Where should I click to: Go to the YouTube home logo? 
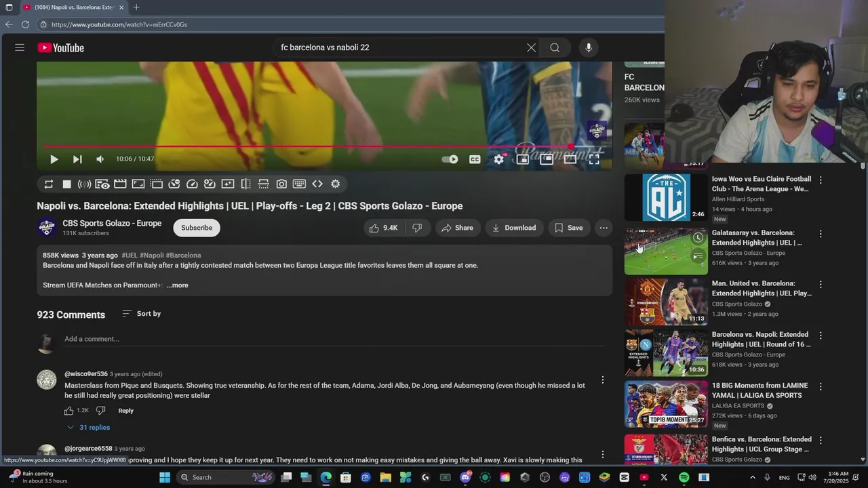(60, 47)
